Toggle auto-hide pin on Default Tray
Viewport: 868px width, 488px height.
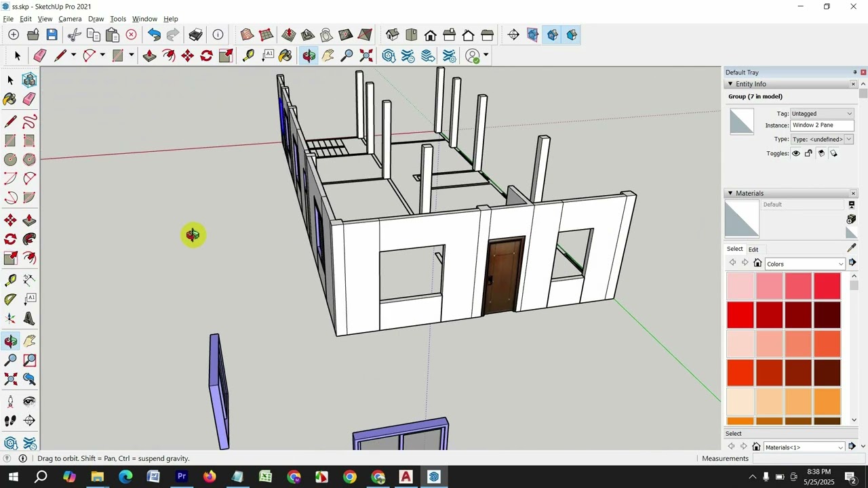[854, 72]
